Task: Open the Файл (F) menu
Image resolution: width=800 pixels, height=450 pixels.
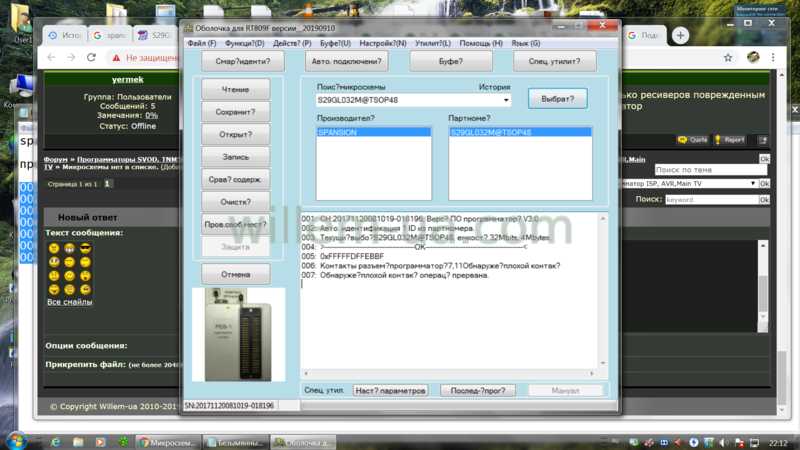Action: tap(202, 43)
